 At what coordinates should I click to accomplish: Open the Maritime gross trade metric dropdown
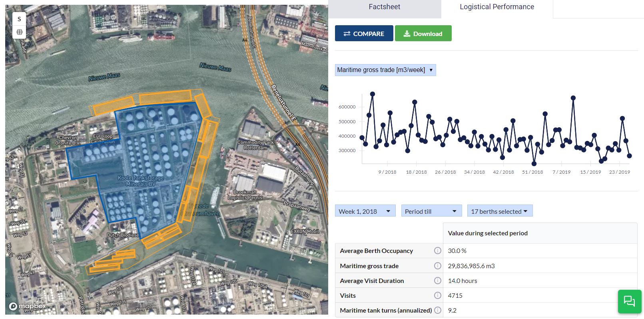click(385, 70)
